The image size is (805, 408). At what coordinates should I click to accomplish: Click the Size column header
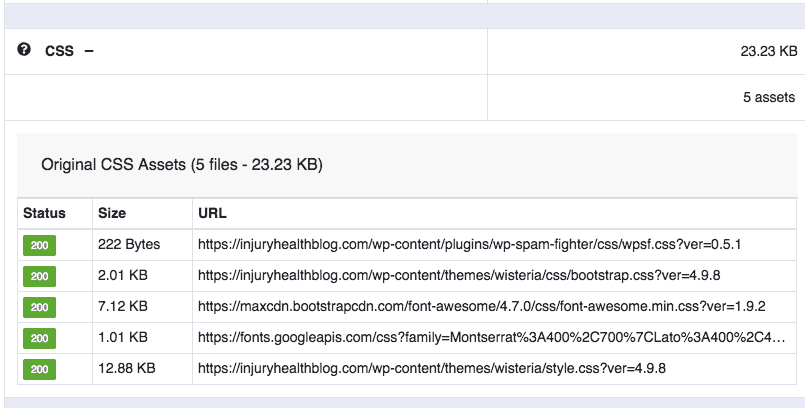(x=111, y=213)
